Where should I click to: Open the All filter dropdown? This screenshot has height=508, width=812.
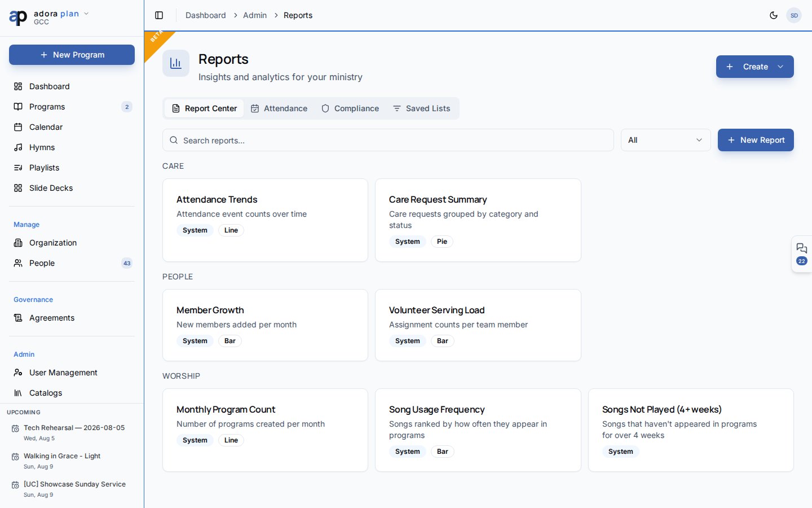click(x=666, y=140)
